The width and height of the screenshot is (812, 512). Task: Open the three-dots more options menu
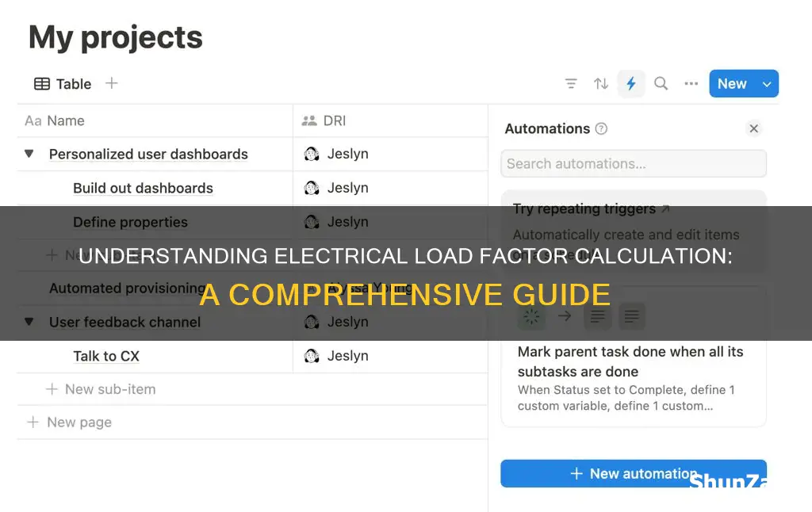click(x=691, y=83)
